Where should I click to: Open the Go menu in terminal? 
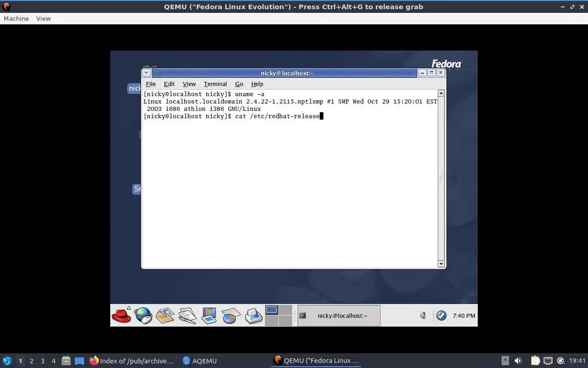239,84
